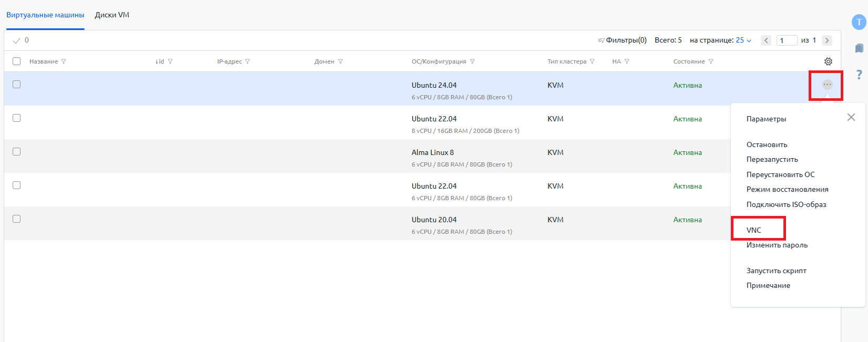Image resolution: width=868 pixels, height=342 pixels.
Task: Switch to Диски VM tab
Action: [112, 15]
